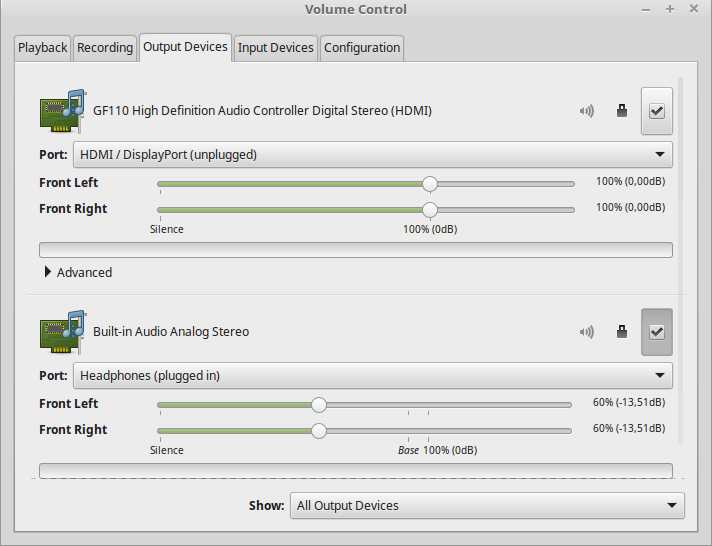
Task: Click the GF110 Front Left volume slider
Action: click(x=366, y=184)
